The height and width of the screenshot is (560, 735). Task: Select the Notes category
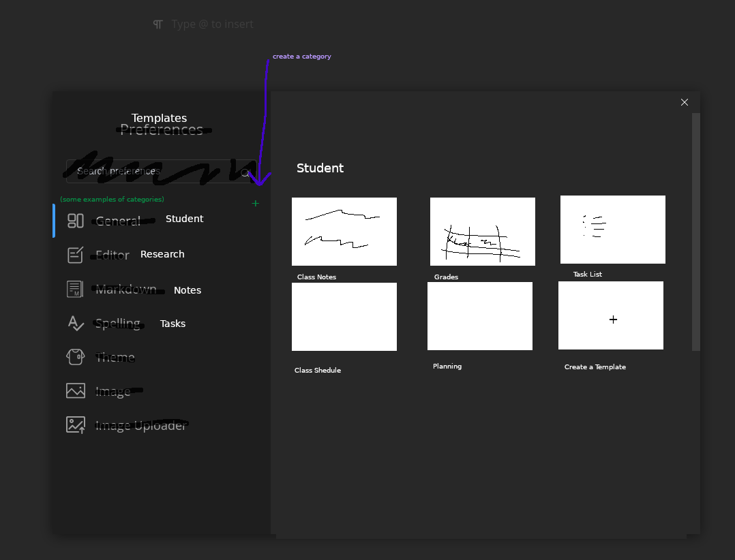pos(187,290)
